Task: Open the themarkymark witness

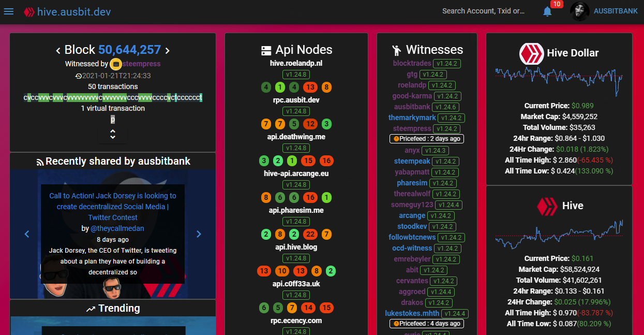Action: coord(412,118)
